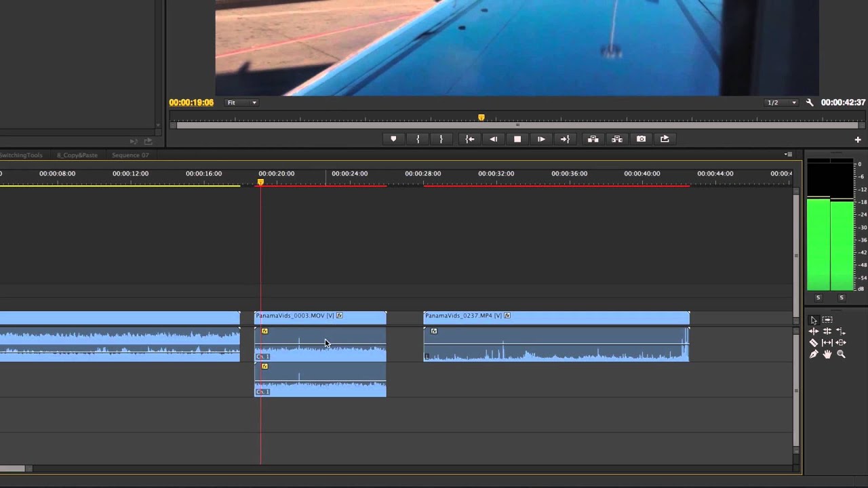Select the Slip tool
868x488 pixels.
[827, 343]
